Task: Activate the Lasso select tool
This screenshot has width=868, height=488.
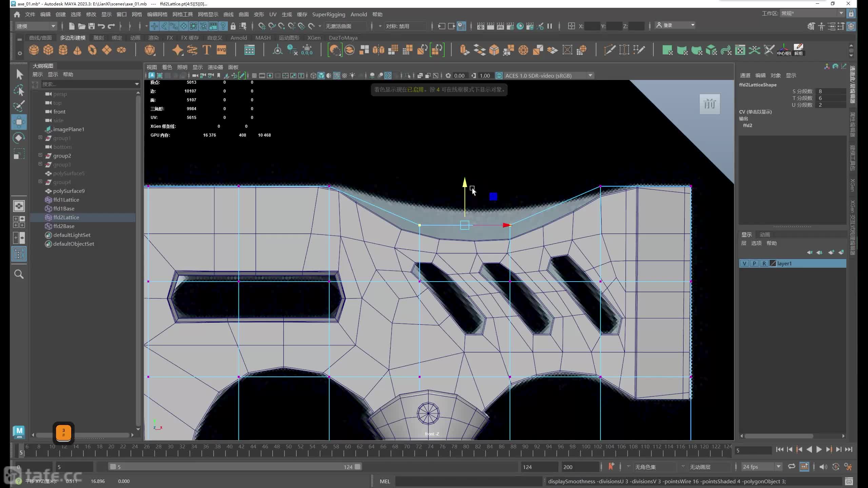Action: 19,90
